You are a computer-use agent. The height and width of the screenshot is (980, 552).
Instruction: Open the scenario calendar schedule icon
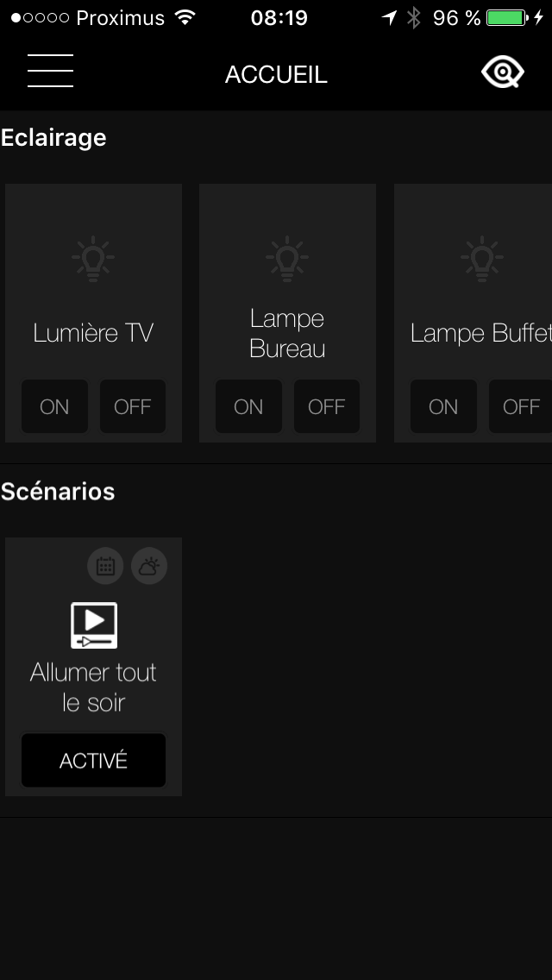coord(105,566)
